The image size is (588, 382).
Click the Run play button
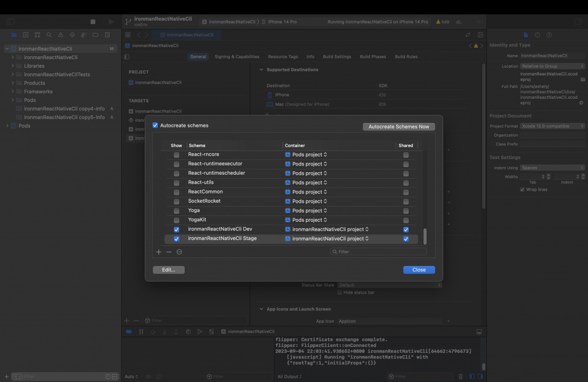[x=111, y=22]
